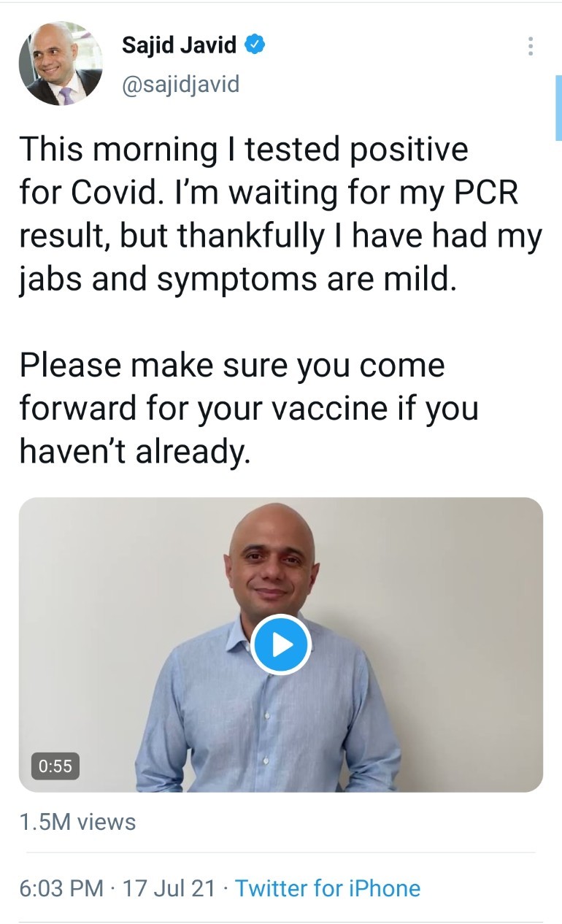Screen dimensions: 562x924
Task: Click the 'jabs and symptoms are mild.' line
Action: [238, 280]
